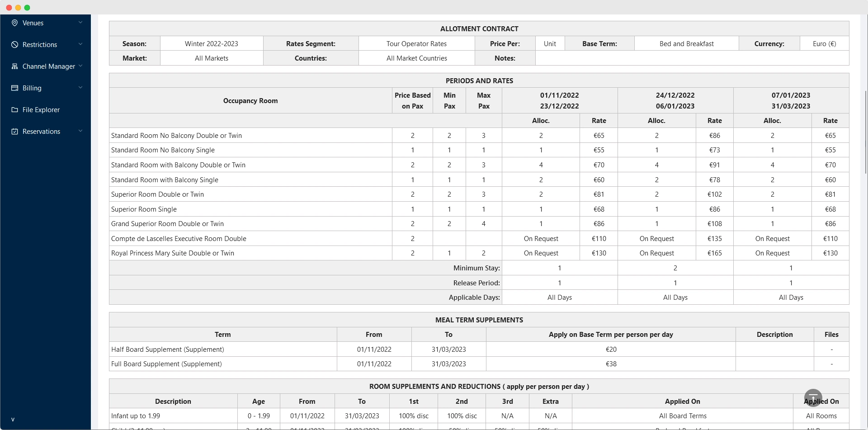Click the 'MEAL TERM SUPPLEMENTS' section heading
Viewport: 868px width, 430px height.
click(x=479, y=320)
